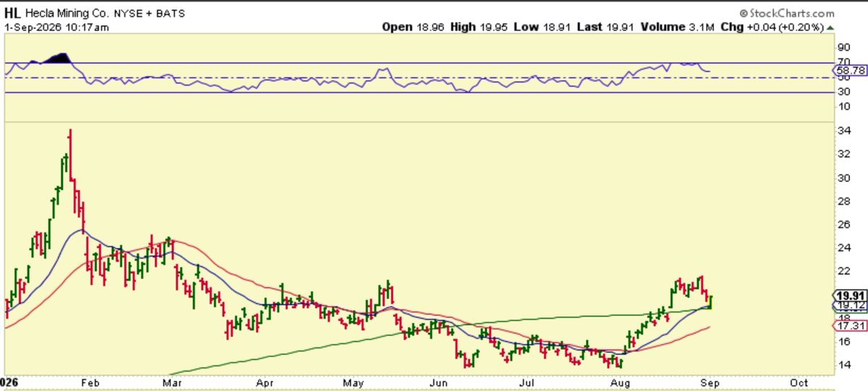Viewport: 868px width, 391px height.
Task: Click the 28 price axis label
Action: 843,201
